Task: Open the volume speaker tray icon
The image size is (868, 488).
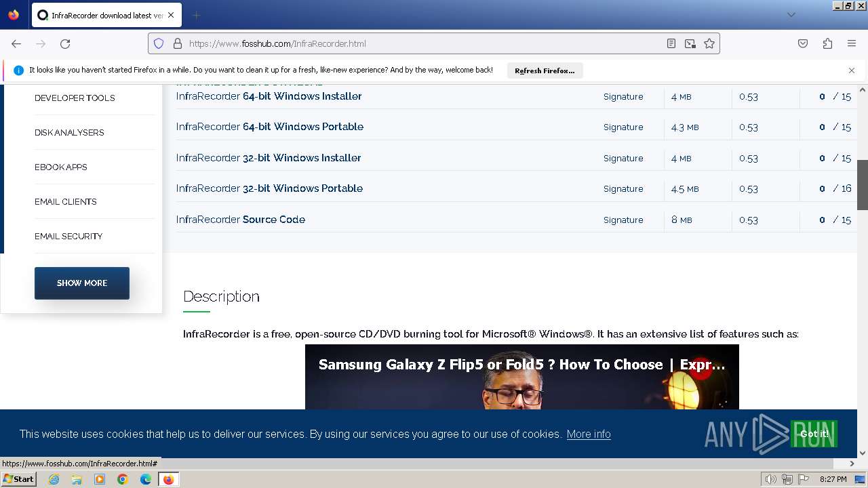Action: coord(771,479)
